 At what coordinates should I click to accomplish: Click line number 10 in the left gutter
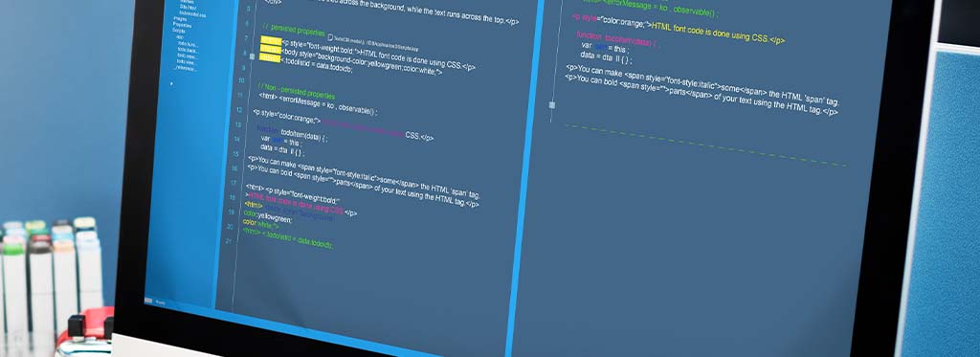coord(241,80)
